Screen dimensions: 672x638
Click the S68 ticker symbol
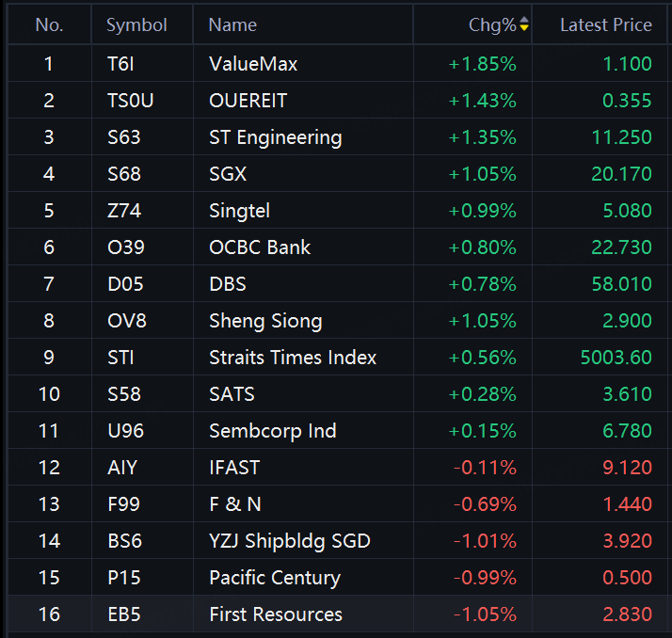(123, 174)
